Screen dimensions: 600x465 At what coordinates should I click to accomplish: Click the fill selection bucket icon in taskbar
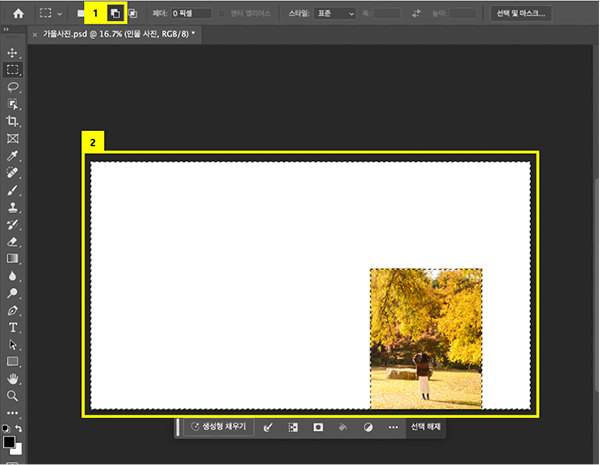[343, 427]
